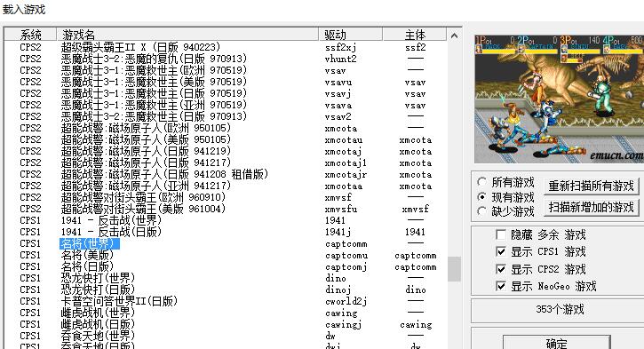
Task: Click the game list scrollbar thumb
Action: [x=454, y=269]
